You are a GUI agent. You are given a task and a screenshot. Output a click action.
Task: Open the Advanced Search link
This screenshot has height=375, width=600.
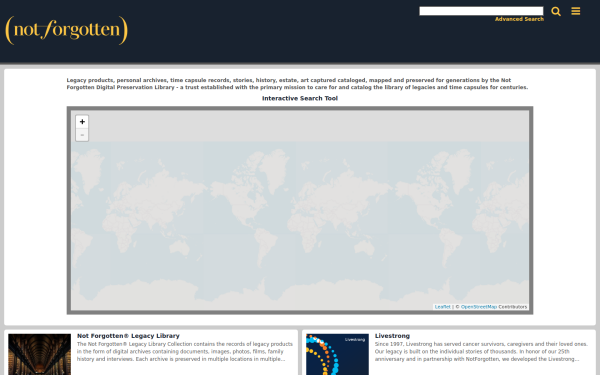tap(519, 19)
